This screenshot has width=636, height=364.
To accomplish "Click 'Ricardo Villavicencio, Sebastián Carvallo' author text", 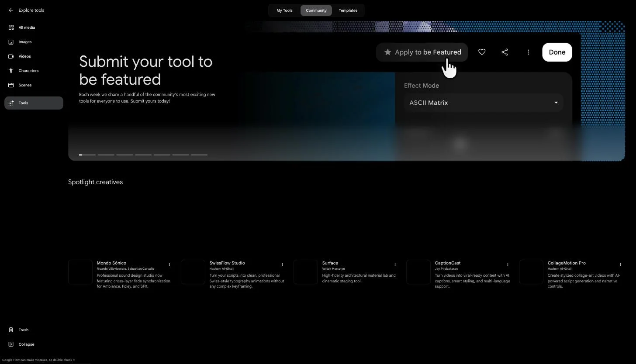I will [x=125, y=269].
